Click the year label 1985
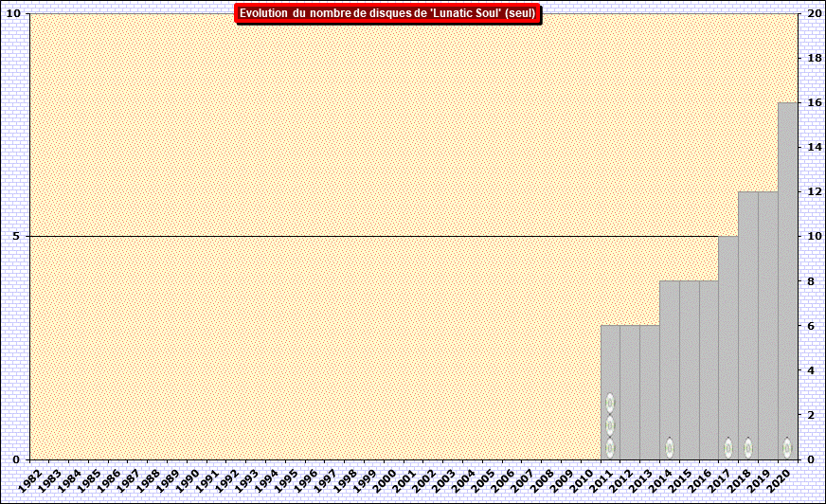The image size is (826, 504). [x=88, y=480]
